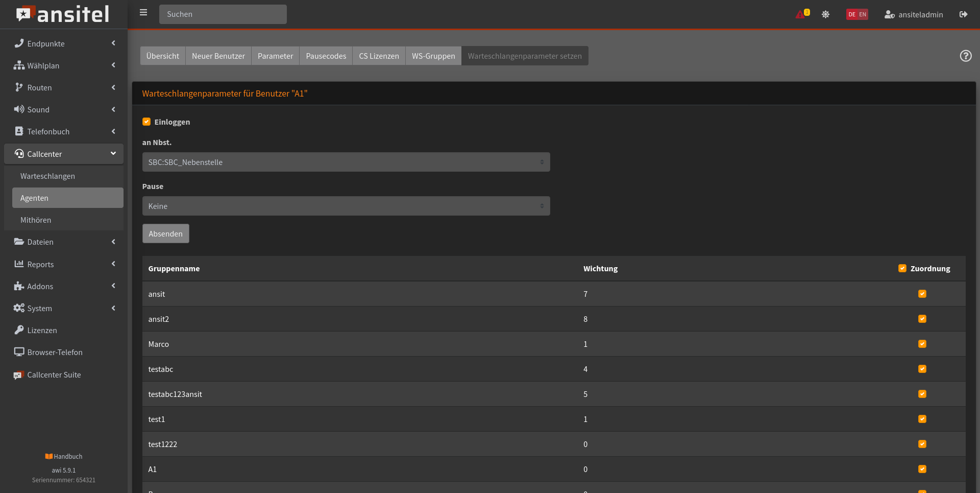980x493 pixels.
Task: Toggle theme with the sun icon
Action: [825, 14]
